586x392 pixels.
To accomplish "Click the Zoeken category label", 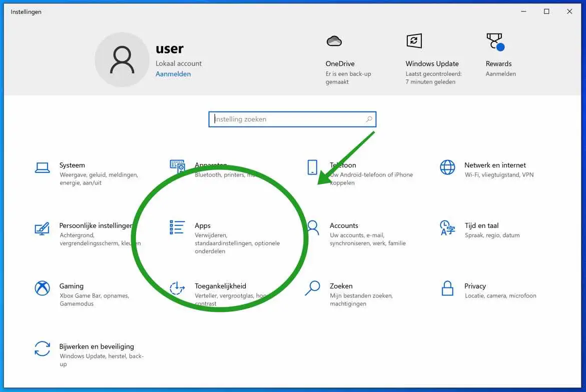I will pos(341,286).
